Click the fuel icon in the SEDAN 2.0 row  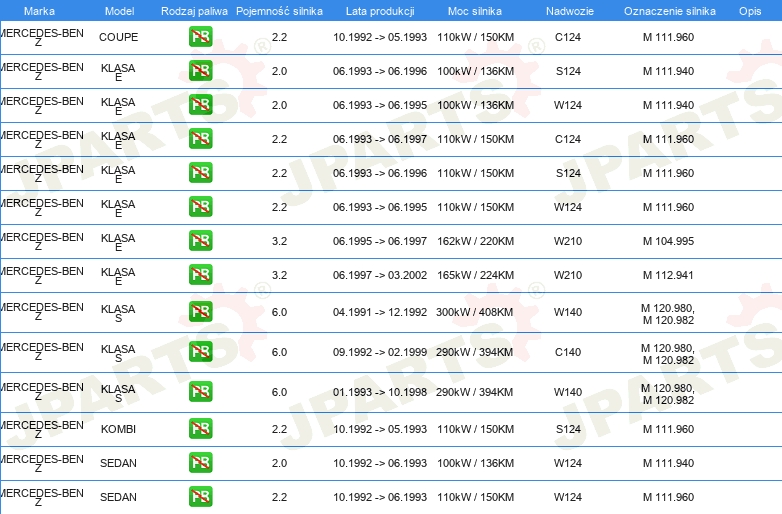coord(200,463)
